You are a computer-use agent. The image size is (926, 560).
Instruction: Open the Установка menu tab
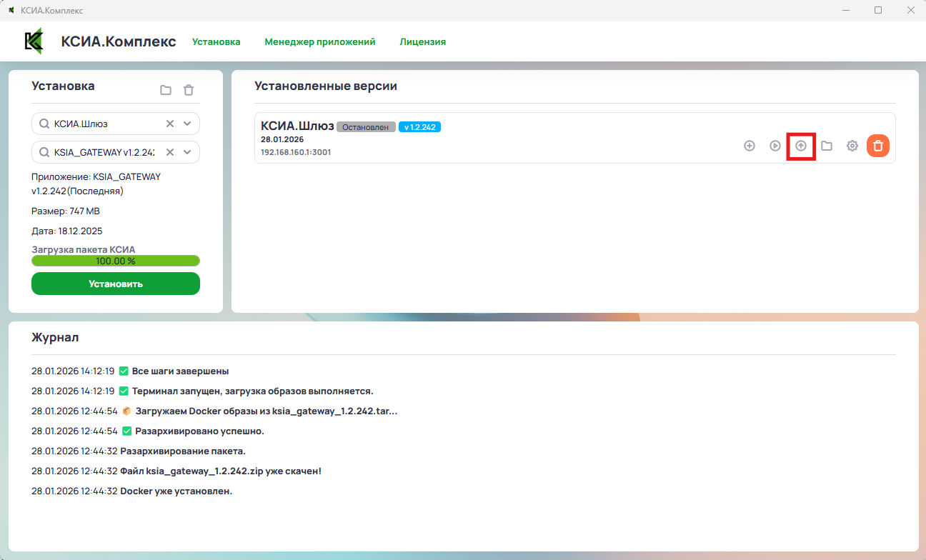point(216,42)
